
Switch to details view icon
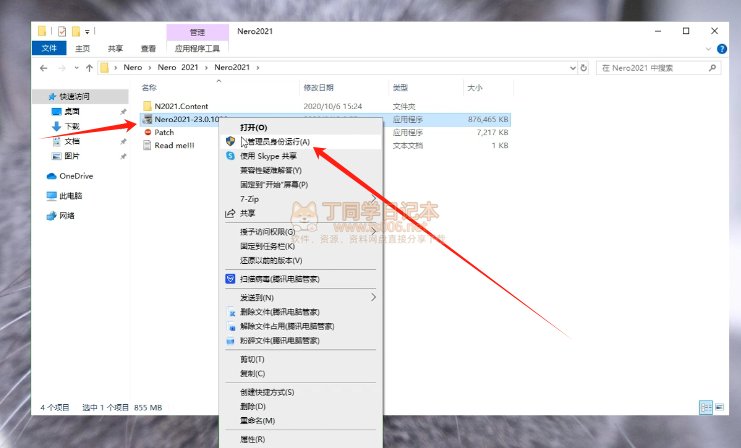coord(706,407)
